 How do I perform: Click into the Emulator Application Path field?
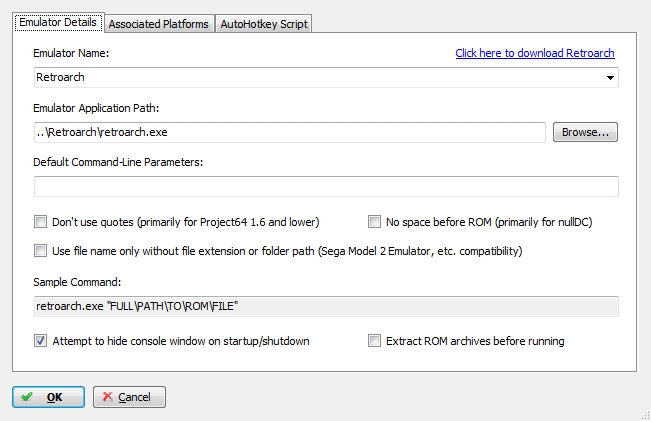coord(289,132)
